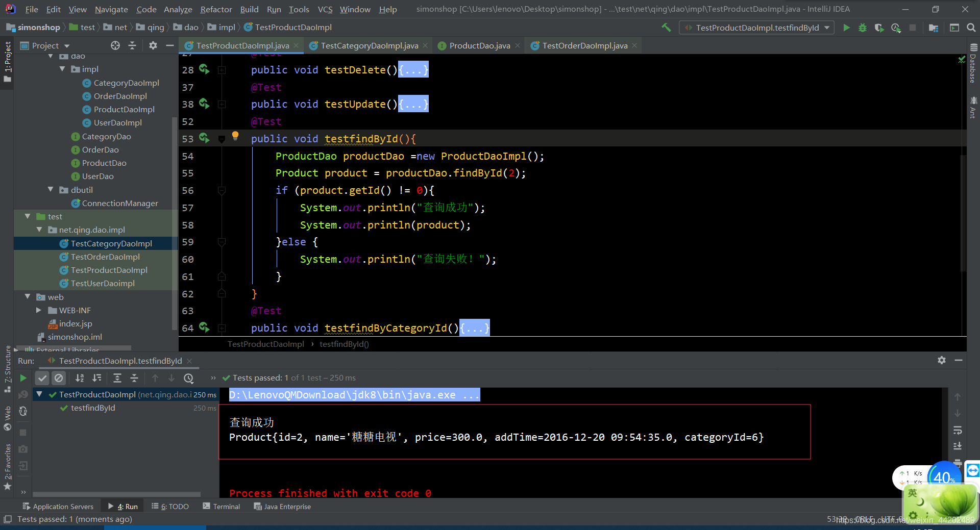Viewport: 980px width, 530px height.
Task: Click the testfindById() editor breadcrumb
Action: click(344, 344)
